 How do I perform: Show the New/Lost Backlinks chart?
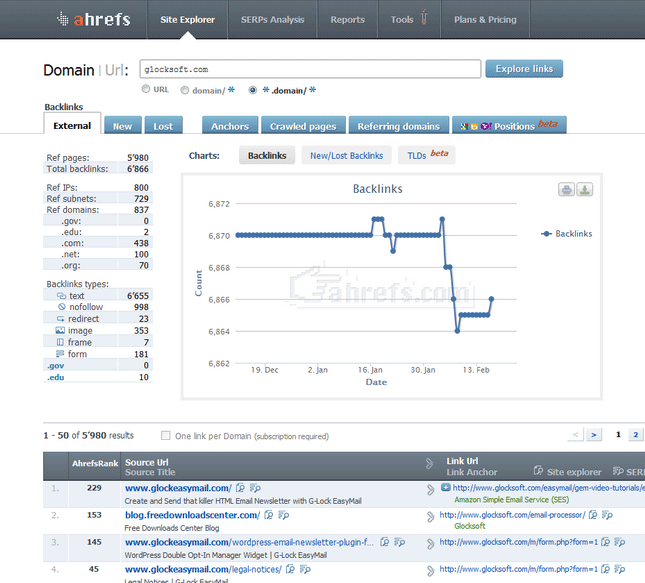[x=346, y=156]
